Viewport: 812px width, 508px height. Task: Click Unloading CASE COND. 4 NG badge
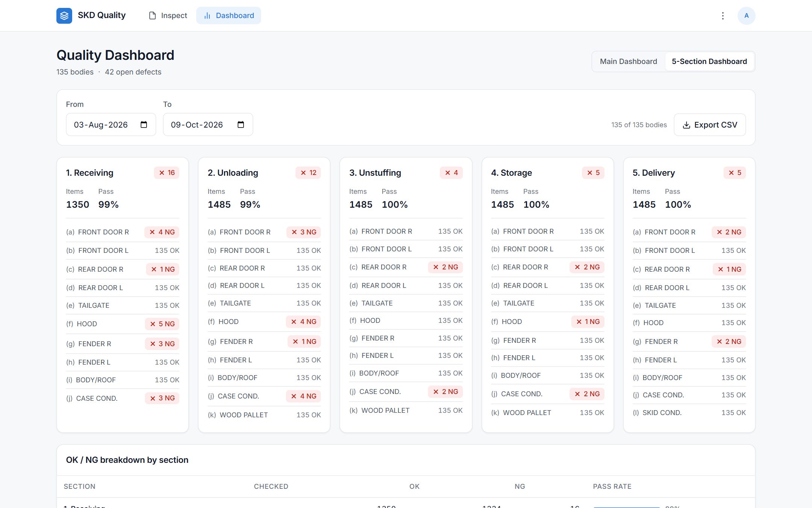tap(304, 396)
